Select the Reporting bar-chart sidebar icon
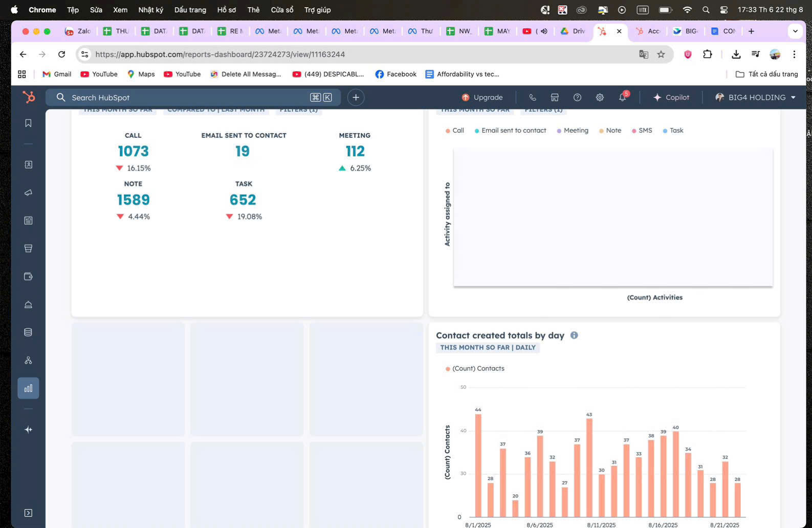 pos(28,388)
